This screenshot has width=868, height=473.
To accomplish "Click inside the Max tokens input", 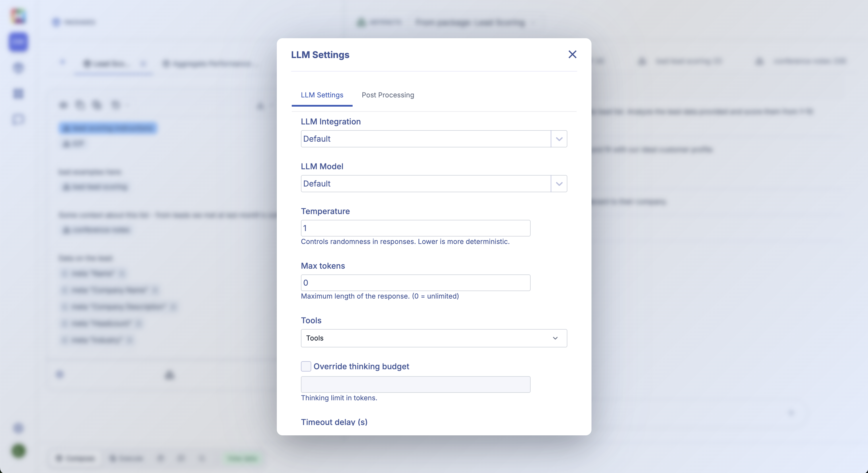I will [415, 282].
